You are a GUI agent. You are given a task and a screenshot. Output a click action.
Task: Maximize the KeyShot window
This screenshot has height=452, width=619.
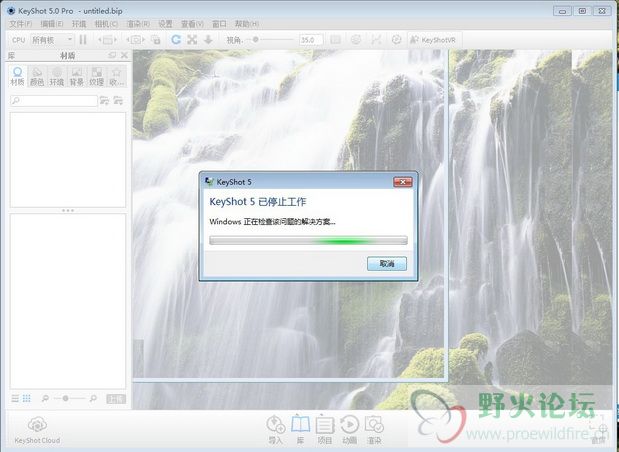point(582,11)
